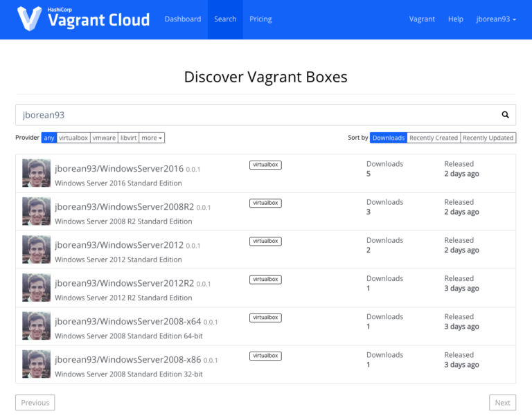Click the 'Discover Vagrant Boxes' heading
This screenshot has width=532, height=418.
click(266, 77)
